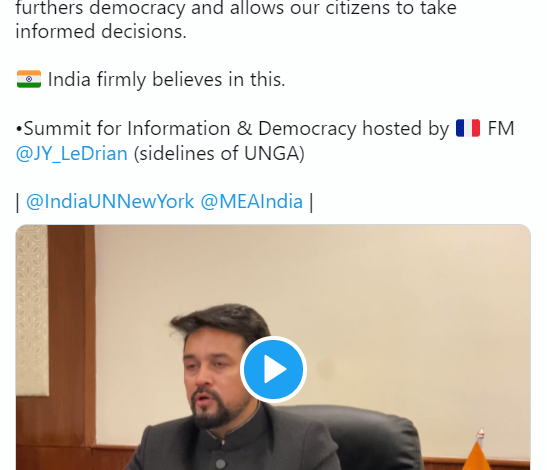This screenshot has width=547, height=470.
Task: Open the @MEAIndia mention link
Action: coord(252,201)
